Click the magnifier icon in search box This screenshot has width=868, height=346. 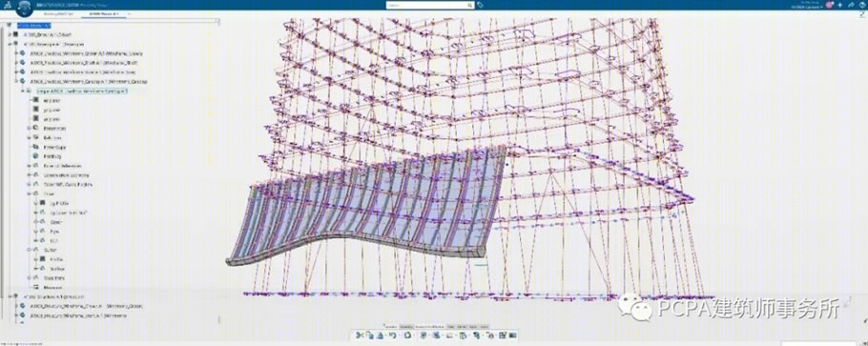pyautogui.click(x=471, y=5)
